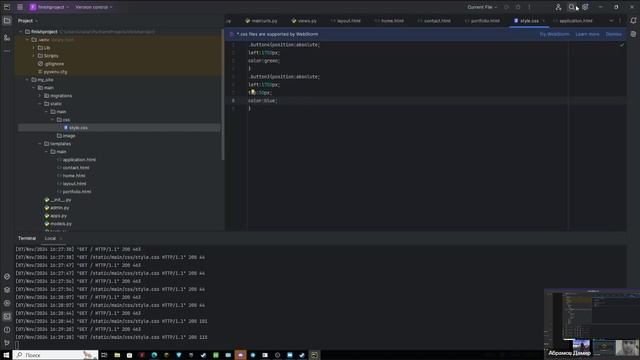This screenshot has width=640, height=360.
Task: Collapse the css folder
Action: pyautogui.click(x=53, y=120)
